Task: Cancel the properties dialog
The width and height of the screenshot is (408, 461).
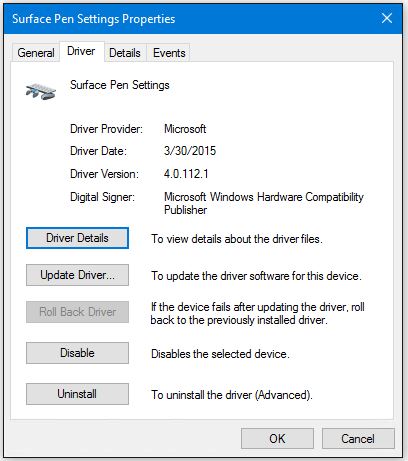Action: click(358, 439)
